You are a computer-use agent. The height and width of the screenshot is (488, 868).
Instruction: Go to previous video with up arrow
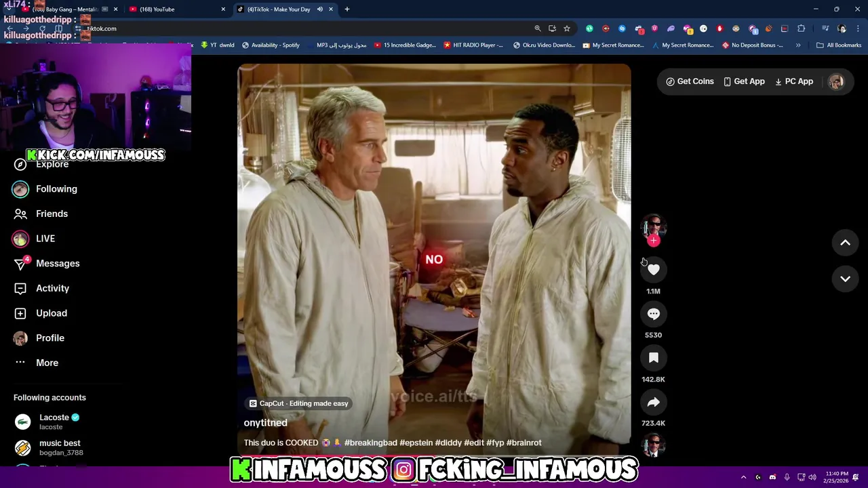point(846,243)
